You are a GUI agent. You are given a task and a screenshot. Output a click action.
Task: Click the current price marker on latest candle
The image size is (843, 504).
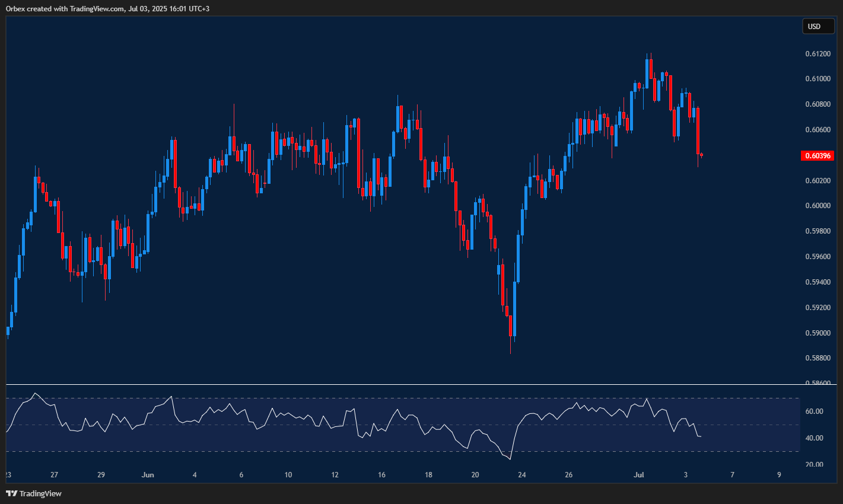(x=701, y=155)
